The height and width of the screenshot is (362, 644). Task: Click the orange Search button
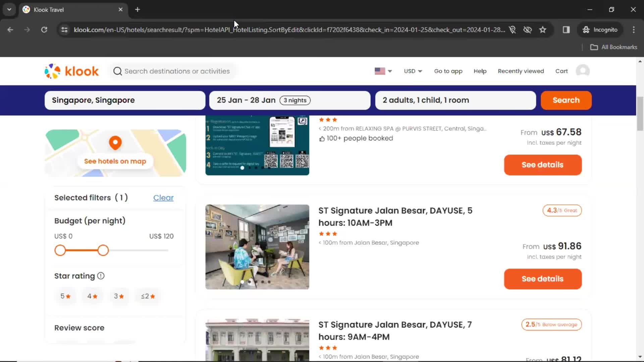[x=566, y=100]
